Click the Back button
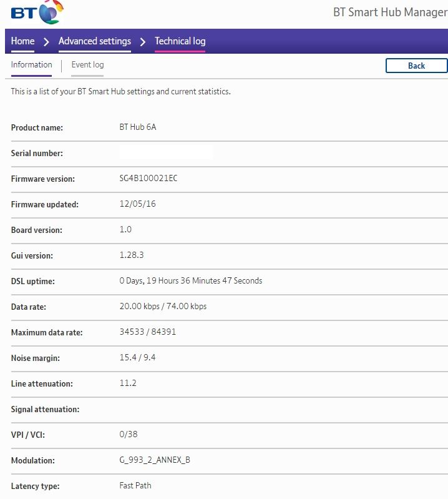 [417, 66]
